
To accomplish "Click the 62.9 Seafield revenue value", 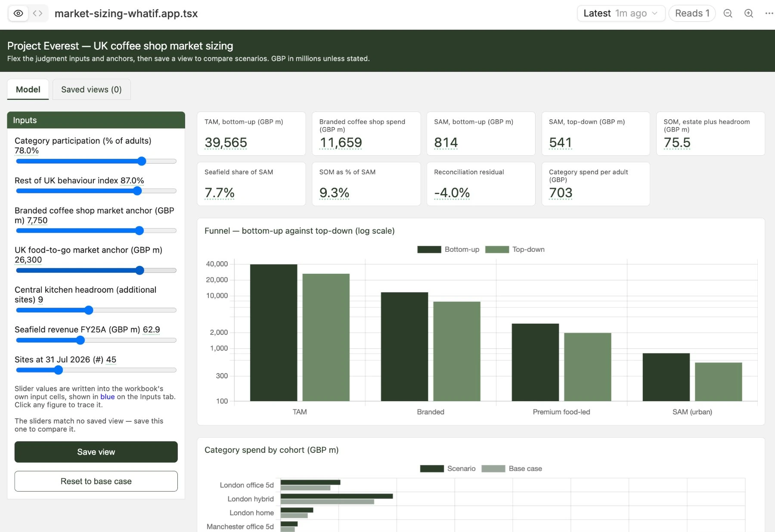I will click(151, 330).
